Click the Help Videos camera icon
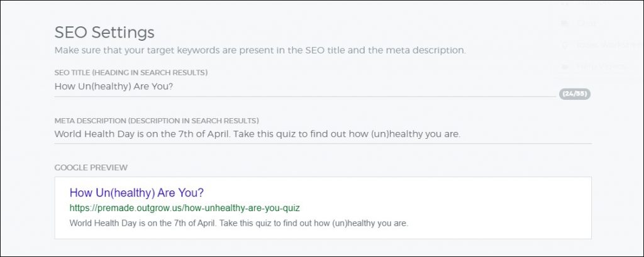Viewport: 644px width, 257px height. pos(565,66)
